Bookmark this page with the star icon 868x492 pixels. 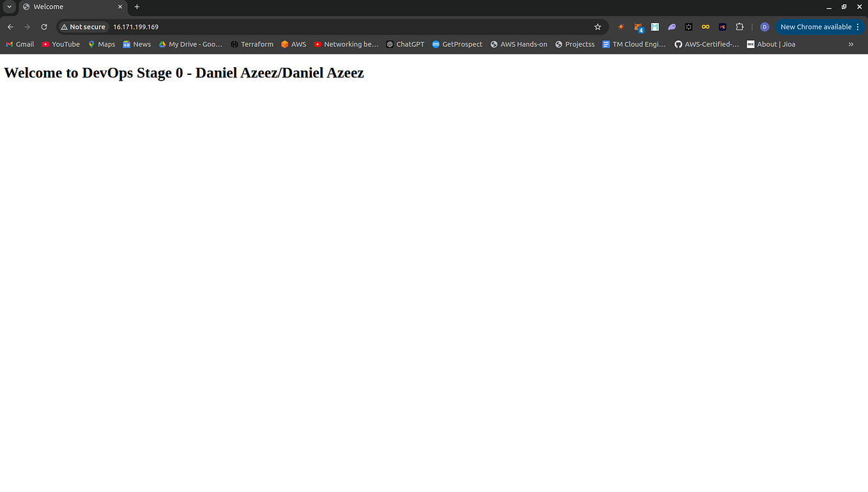[x=597, y=26]
